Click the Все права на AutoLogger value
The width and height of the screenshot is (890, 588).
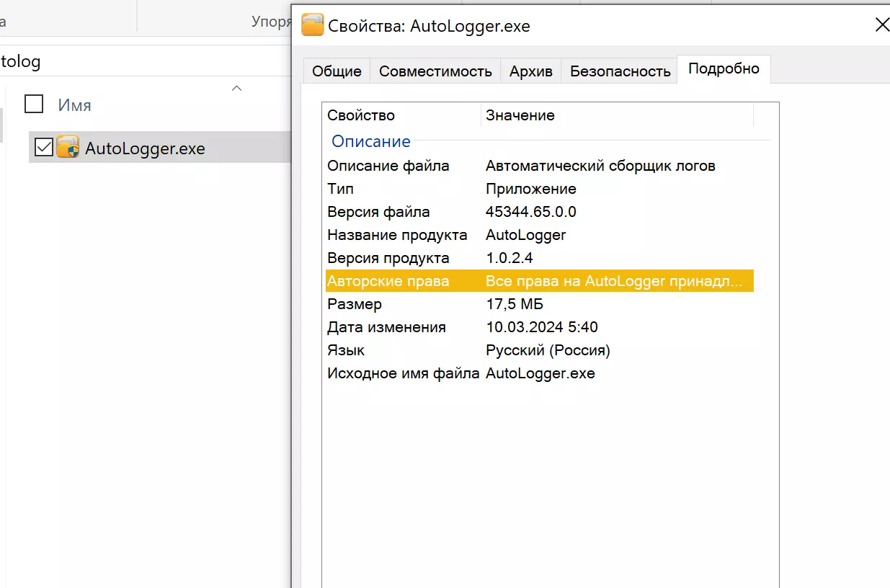click(614, 281)
